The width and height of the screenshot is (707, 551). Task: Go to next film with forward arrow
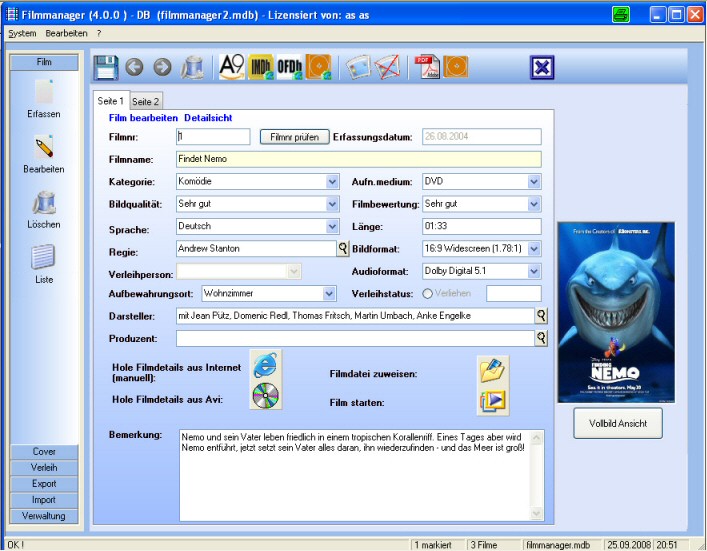[x=162, y=68]
